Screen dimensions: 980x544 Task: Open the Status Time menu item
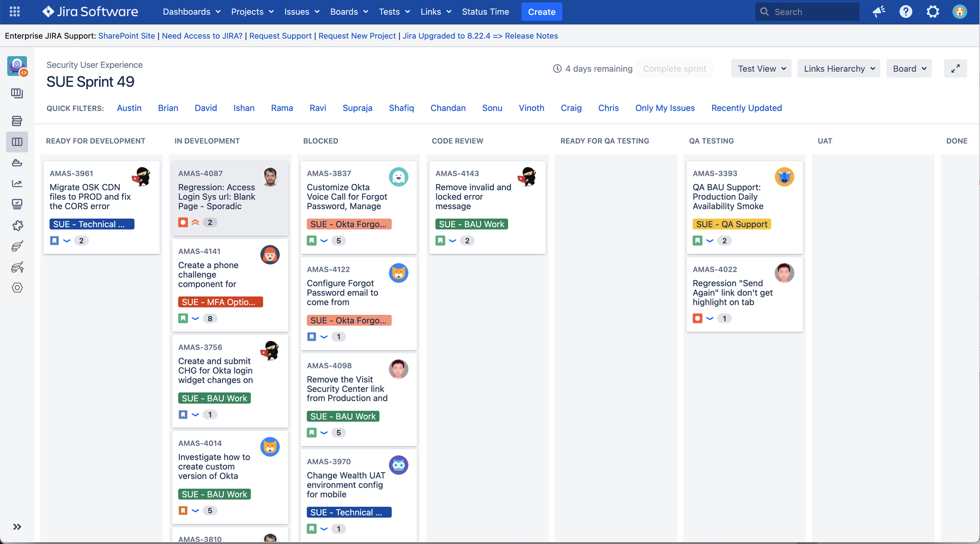pos(485,12)
